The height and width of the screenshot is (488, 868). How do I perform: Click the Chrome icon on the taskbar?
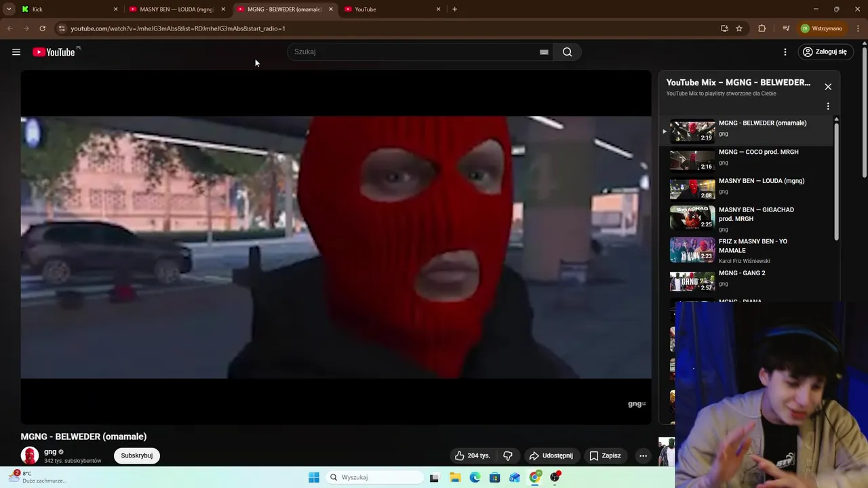click(535, 477)
